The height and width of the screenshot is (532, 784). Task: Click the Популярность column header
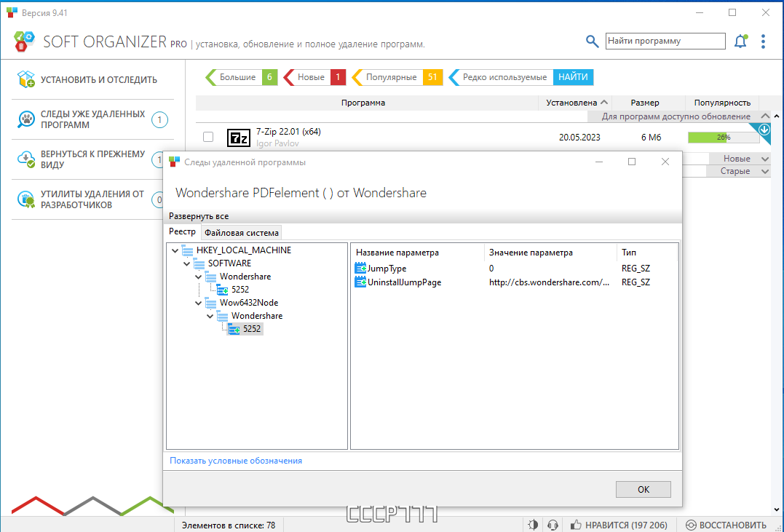click(x=722, y=103)
